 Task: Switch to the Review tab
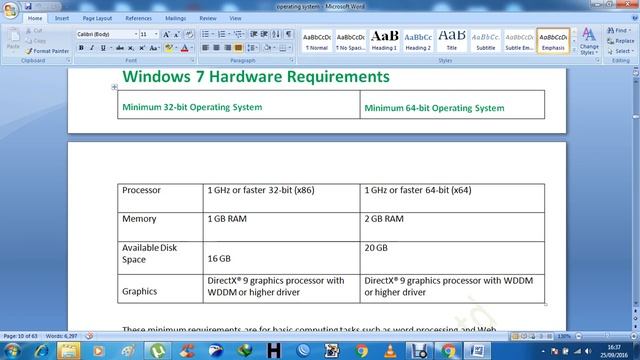tap(208, 18)
